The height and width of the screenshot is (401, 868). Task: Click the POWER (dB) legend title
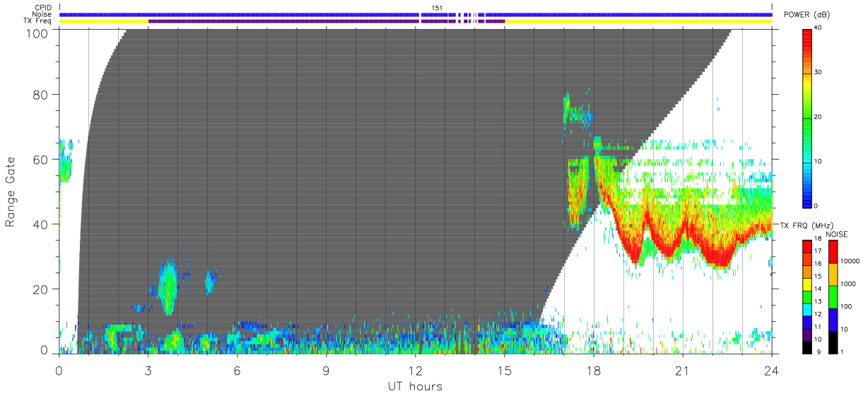pyautogui.click(x=807, y=14)
